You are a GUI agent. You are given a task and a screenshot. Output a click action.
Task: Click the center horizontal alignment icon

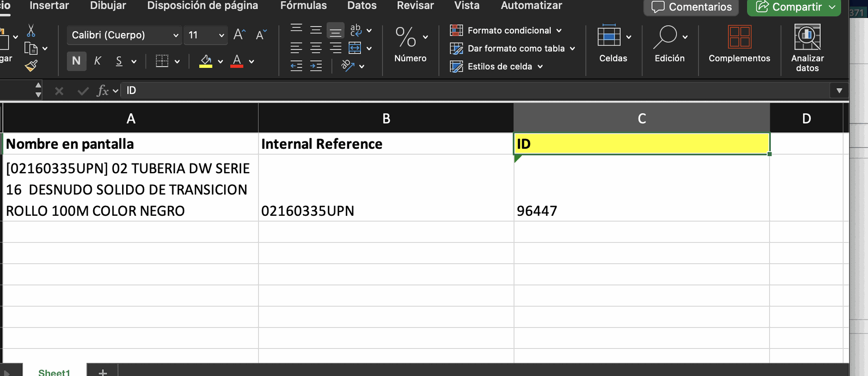click(x=316, y=48)
